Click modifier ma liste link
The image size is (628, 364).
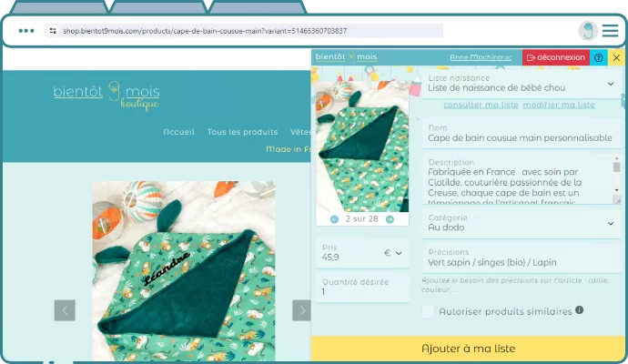(559, 105)
